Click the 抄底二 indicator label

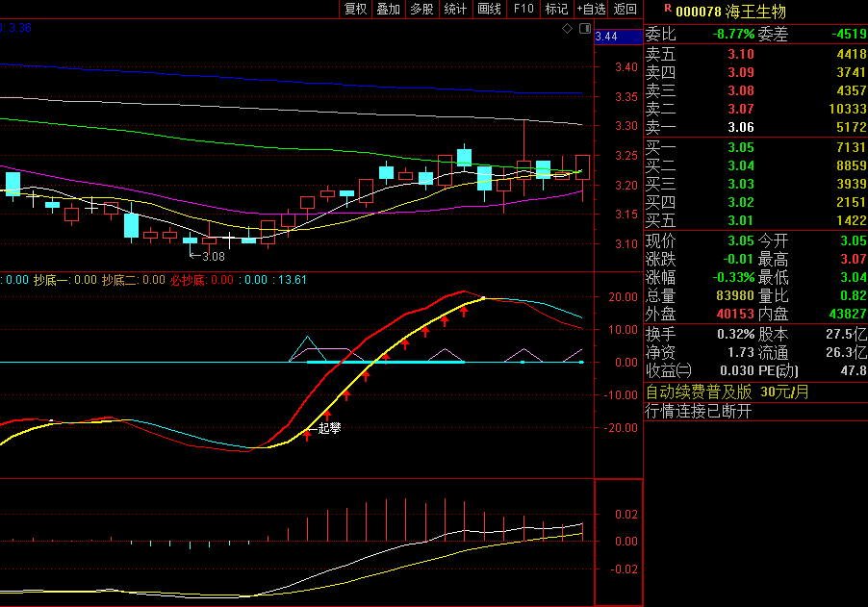pos(118,280)
